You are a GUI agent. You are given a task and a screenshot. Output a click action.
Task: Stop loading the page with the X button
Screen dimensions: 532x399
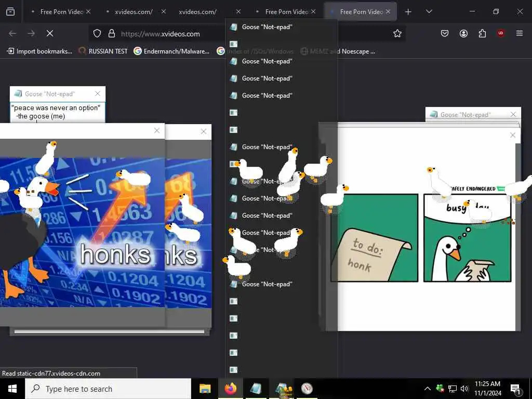(50, 33)
